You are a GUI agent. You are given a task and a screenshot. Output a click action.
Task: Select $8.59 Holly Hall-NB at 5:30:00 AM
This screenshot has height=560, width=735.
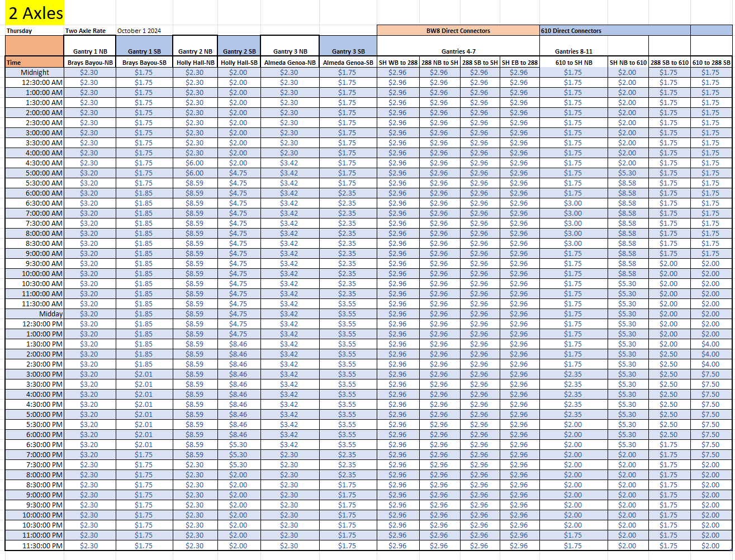coord(195,183)
